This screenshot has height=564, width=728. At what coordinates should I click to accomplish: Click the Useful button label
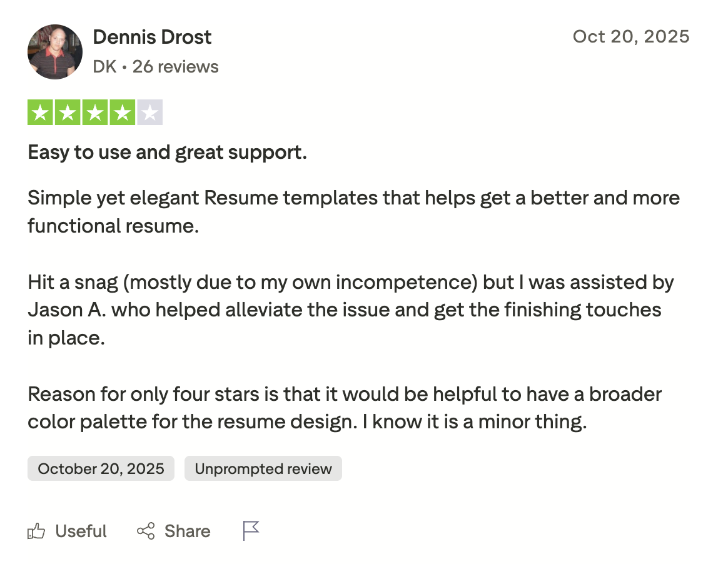[x=80, y=530]
